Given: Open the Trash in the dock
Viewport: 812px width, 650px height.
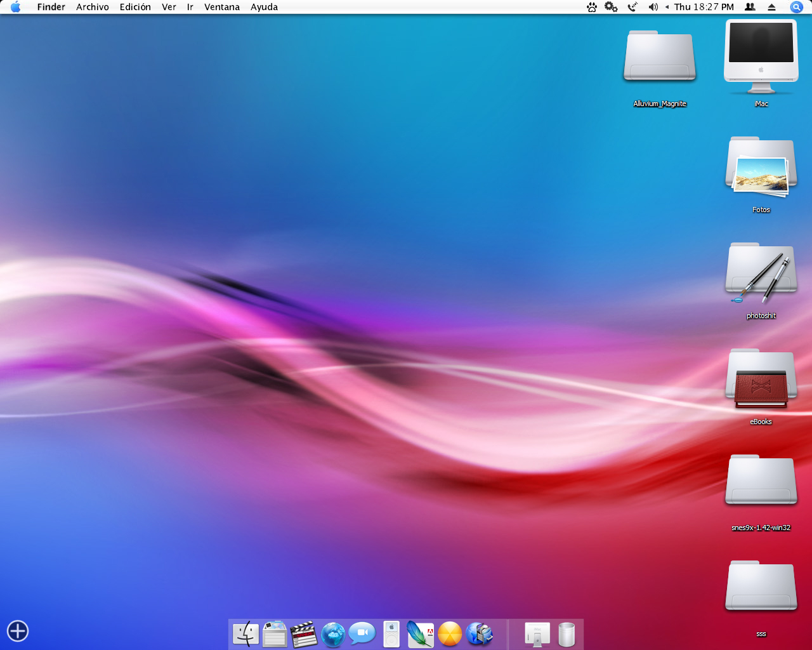Looking at the screenshot, I should [566, 633].
